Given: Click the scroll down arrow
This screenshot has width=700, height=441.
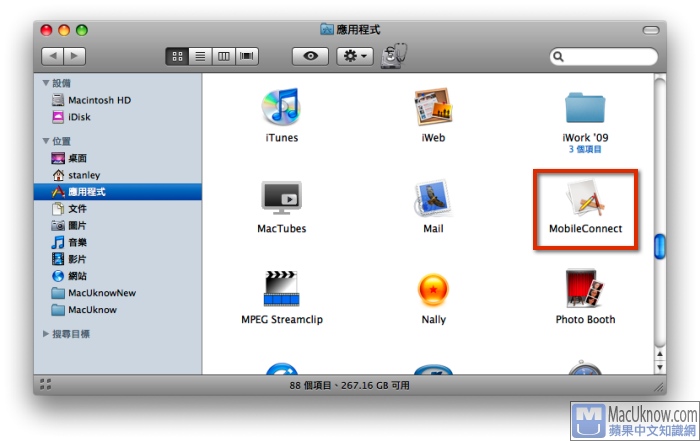Looking at the screenshot, I should point(660,367).
